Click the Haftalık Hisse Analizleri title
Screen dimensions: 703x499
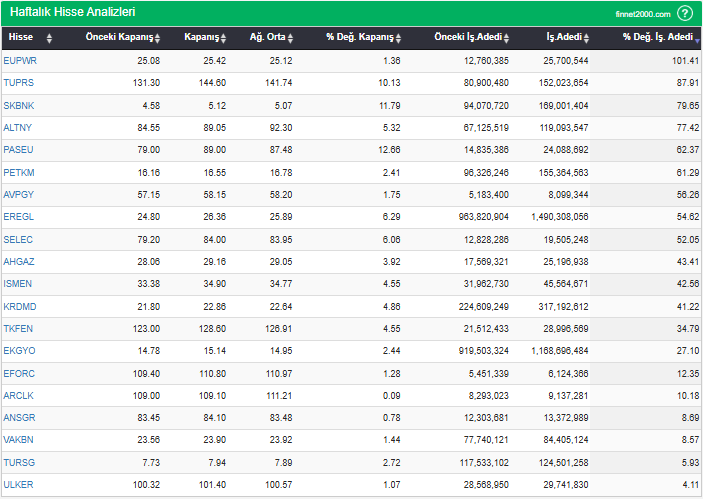(x=72, y=12)
